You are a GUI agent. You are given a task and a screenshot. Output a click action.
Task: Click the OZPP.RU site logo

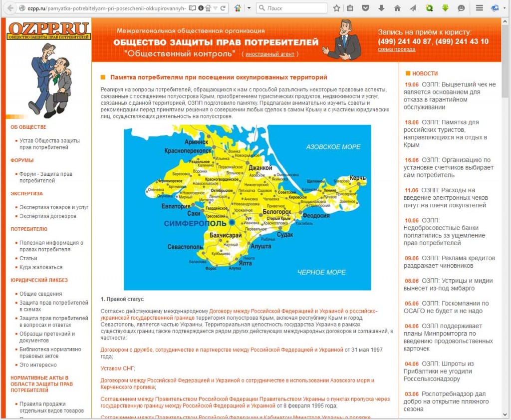[49, 30]
